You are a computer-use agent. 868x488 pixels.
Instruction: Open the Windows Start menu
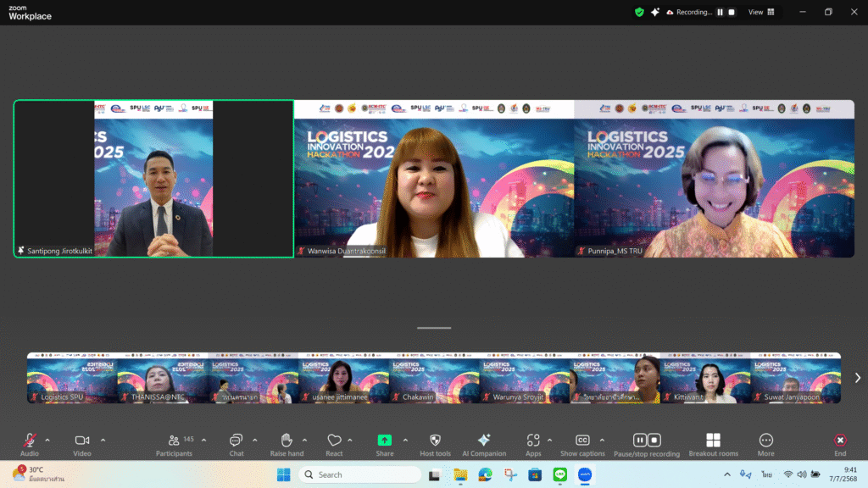pos(283,474)
